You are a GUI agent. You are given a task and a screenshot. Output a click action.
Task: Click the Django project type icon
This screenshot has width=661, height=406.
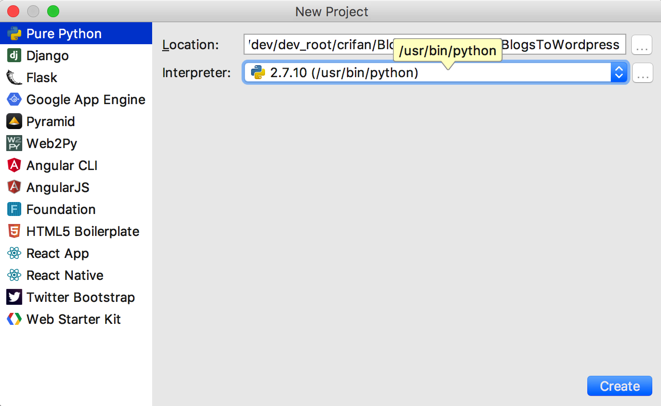(14, 56)
